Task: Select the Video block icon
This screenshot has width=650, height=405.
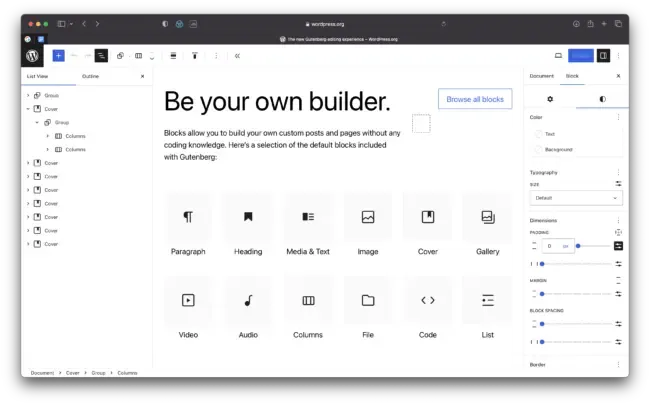Action: tap(188, 300)
